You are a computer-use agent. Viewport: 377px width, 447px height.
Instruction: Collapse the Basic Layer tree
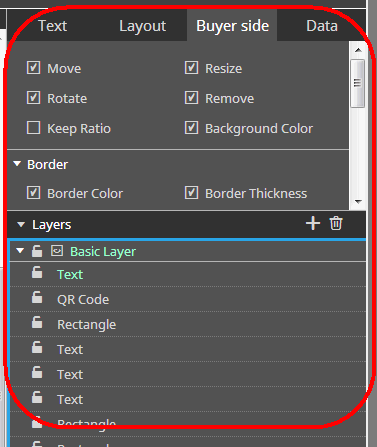click(20, 250)
